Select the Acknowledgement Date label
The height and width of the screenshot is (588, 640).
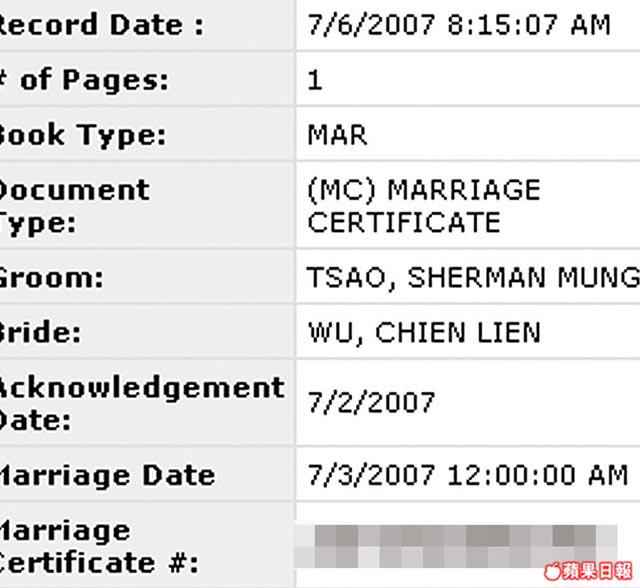tap(141, 404)
